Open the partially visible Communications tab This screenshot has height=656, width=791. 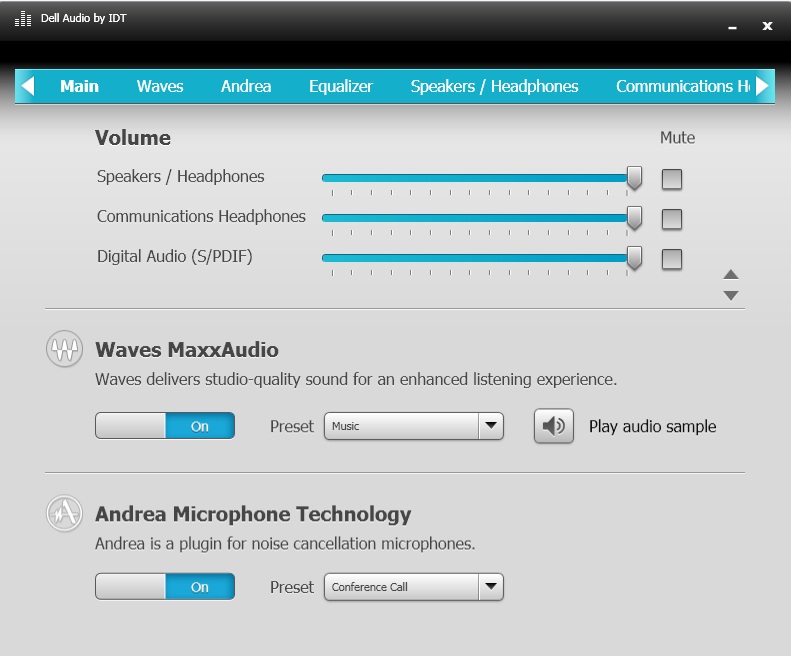[x=683, y=86]
